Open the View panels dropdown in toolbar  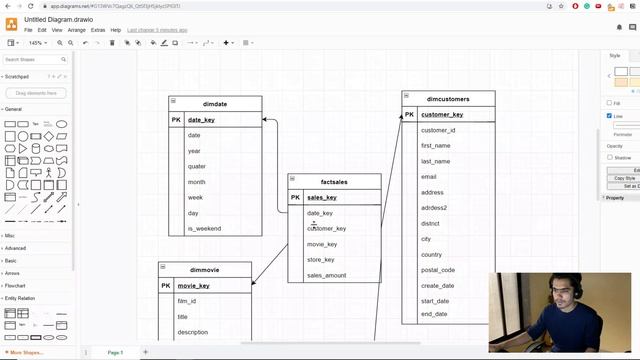[x=13, y=43]
